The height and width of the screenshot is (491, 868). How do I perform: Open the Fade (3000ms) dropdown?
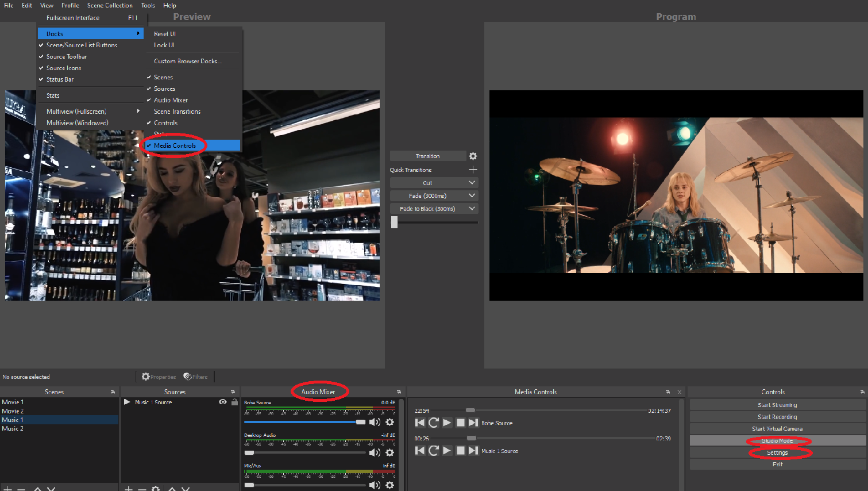[434, 195]
